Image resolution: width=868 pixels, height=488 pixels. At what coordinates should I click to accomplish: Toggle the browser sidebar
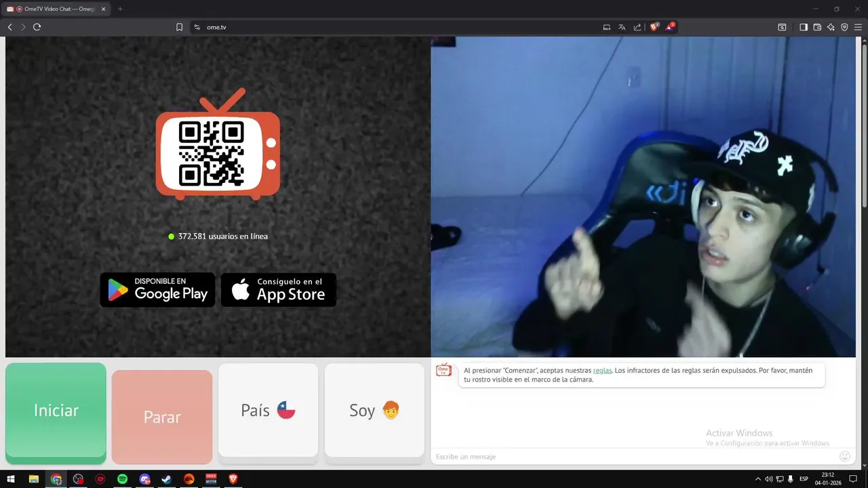pos(804,27)
